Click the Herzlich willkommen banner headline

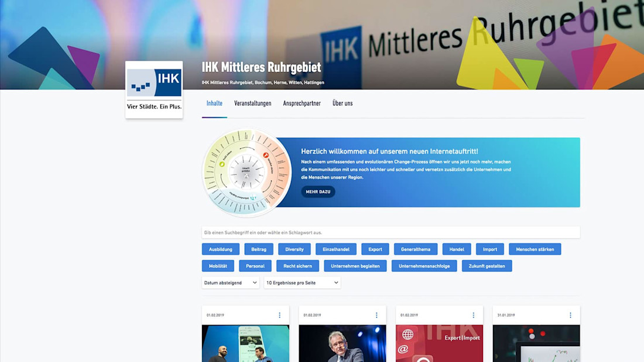click(x=389, y=151)
